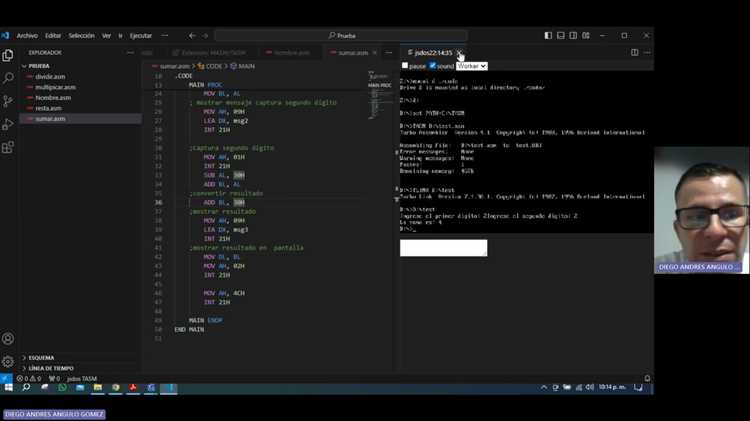This screenshot has width=750, height=421.
Task: Open the Explorer view in activity bar
Action: [x=8, y=55]
